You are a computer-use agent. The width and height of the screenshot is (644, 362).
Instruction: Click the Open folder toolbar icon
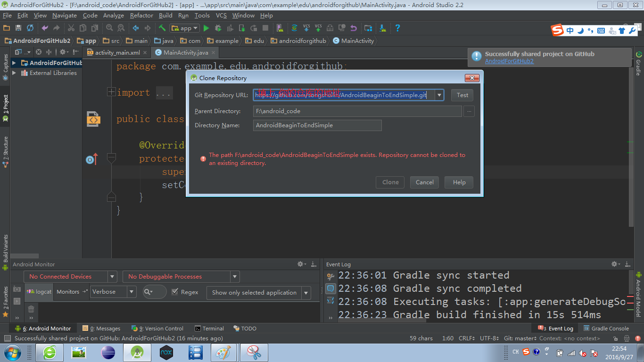(7, 28)
